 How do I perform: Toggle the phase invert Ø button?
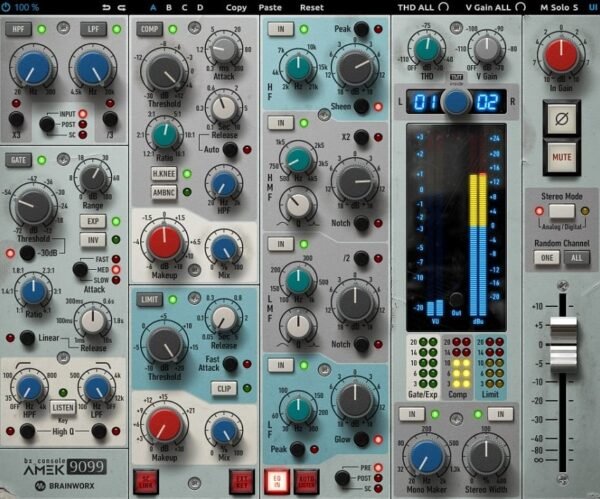tap(561, 119)
